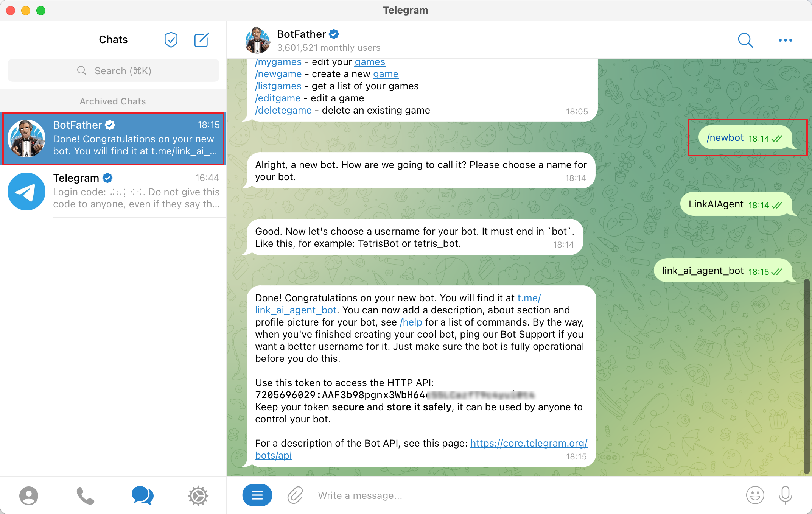
Task: Expand the Archived Chats section
Action: [113, 101]
